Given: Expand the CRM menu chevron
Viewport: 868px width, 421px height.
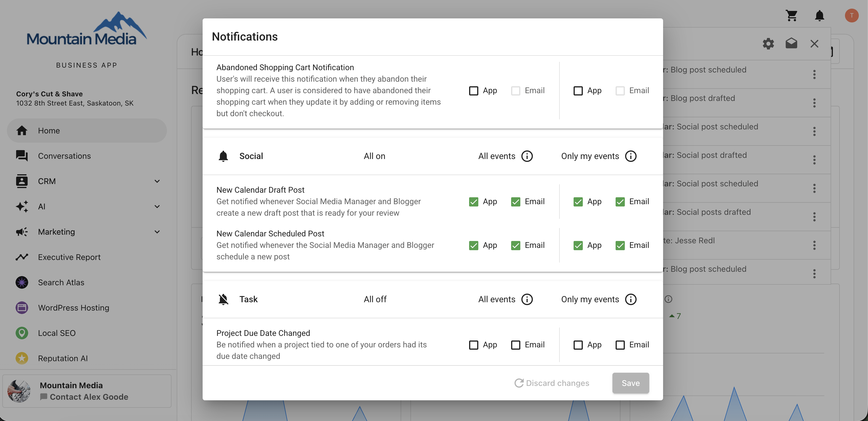Looking at the screenshot, I should (157, 181).
